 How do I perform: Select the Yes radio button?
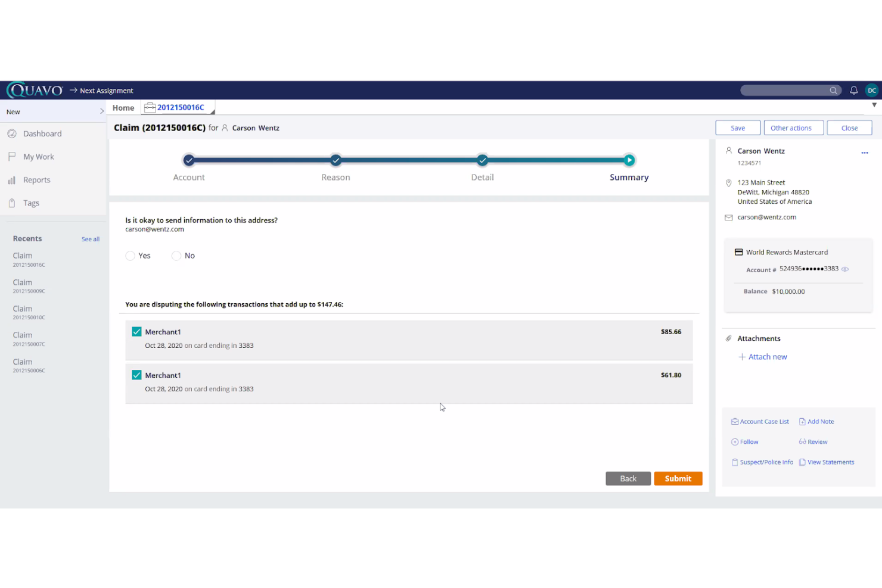pyautogui.click(x=131, y=255)
